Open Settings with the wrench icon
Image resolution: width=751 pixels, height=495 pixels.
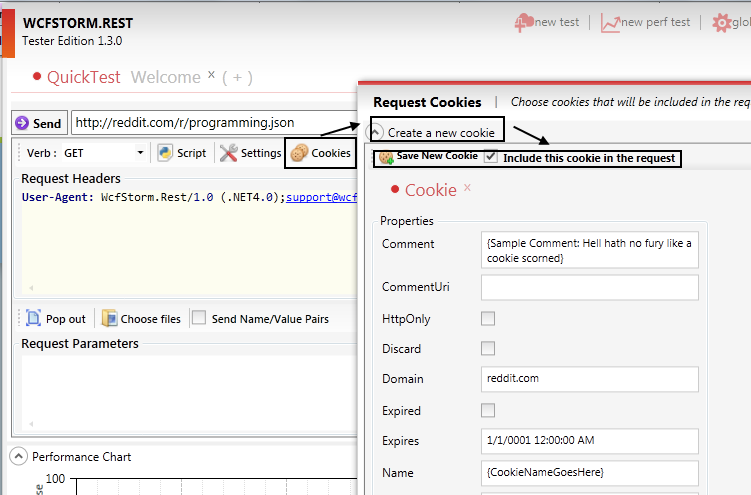(x=228, y=153)
